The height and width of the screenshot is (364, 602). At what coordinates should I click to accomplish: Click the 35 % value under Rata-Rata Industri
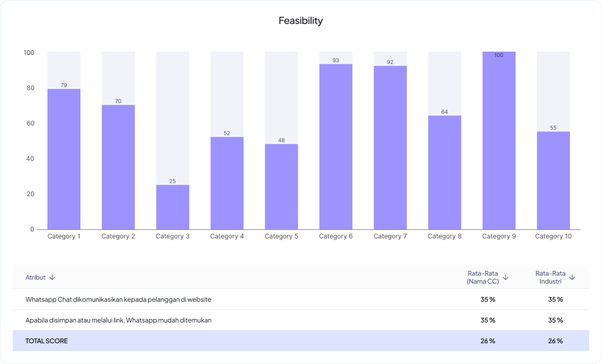556,299
